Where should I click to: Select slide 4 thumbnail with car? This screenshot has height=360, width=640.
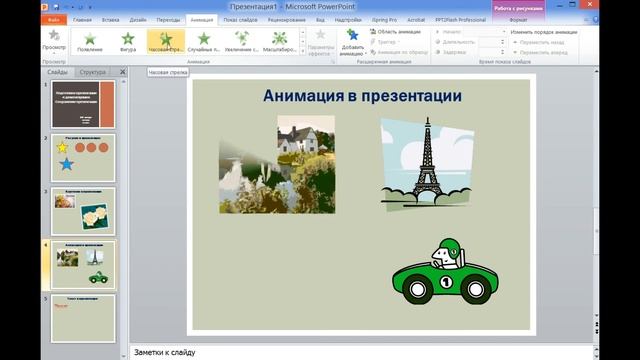coord(83,265)
